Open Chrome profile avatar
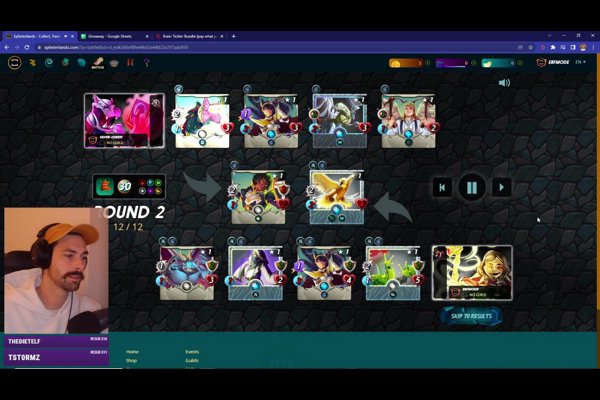This screenshot has height=400, width=600. click(x=583, y=47)
